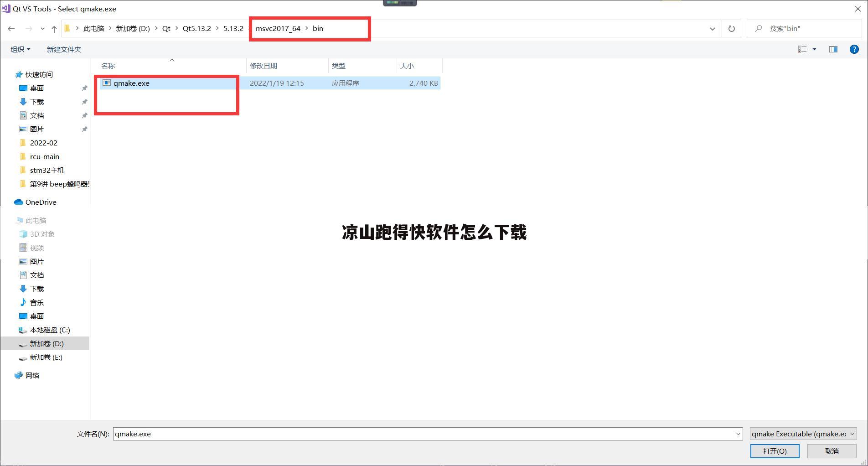
Task: Click the 取消 button
Action: [x=832, y=451]
